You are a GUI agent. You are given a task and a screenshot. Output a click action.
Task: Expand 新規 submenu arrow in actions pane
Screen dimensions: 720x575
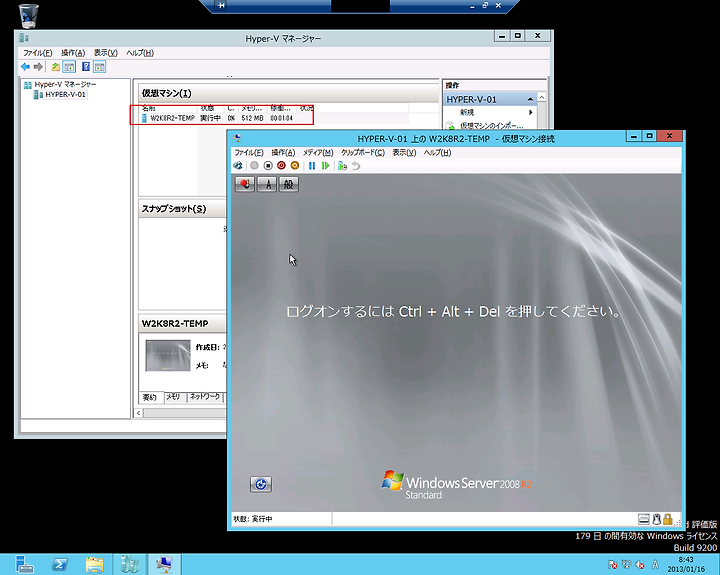(531, 112)
